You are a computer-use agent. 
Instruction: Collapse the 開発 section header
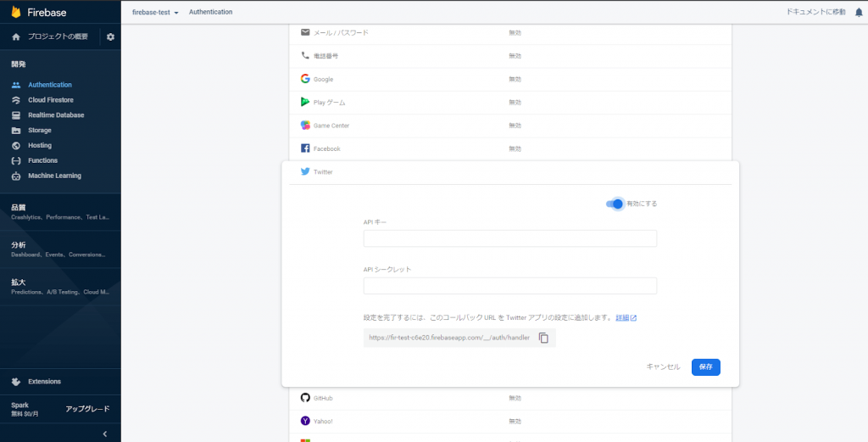(19, 64)
